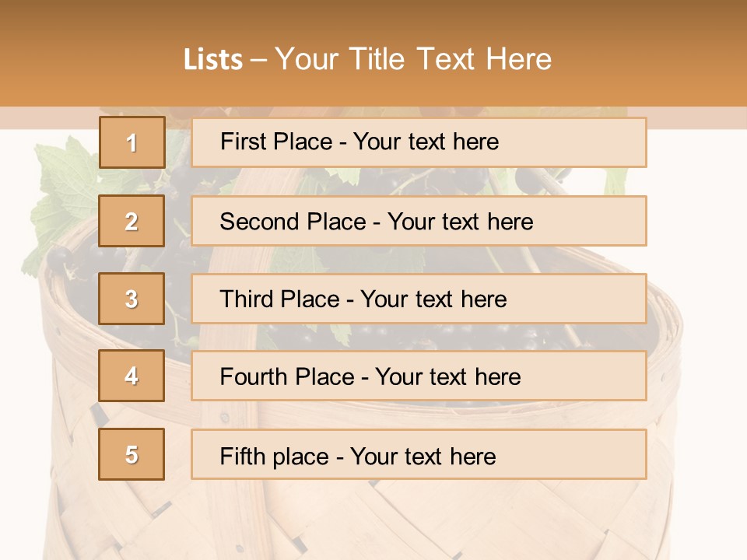747x560 pixels.
Task: Click the words Title Text Here
Action: point(451,59)
